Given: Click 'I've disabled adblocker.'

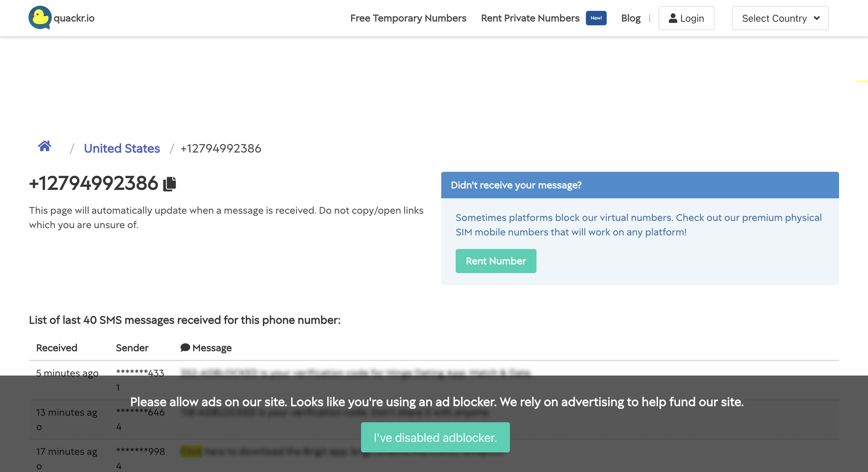Looking at the screenshot, I should pos(435,438).
